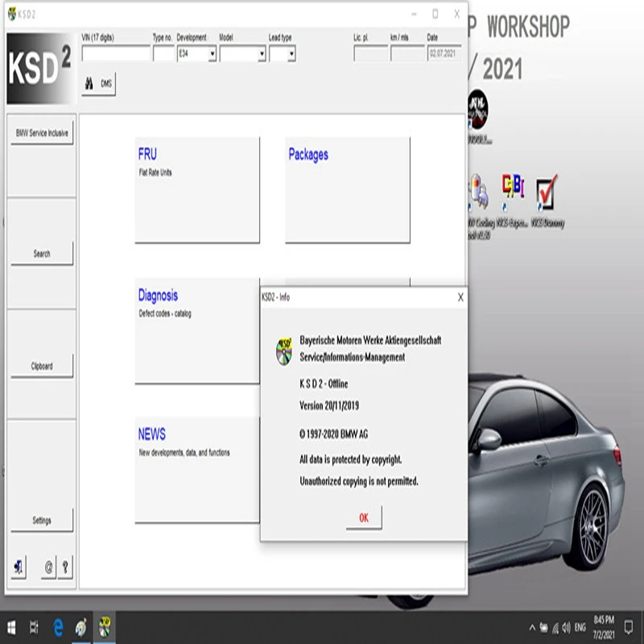Click the Search sidebar button
Viewport: 644px width, 644px height.
point(42,254)
